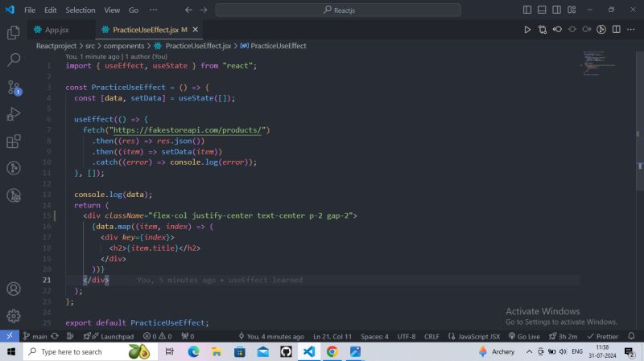Split the editor to the right
644x361 pixels.
click(x=617, y=30)
